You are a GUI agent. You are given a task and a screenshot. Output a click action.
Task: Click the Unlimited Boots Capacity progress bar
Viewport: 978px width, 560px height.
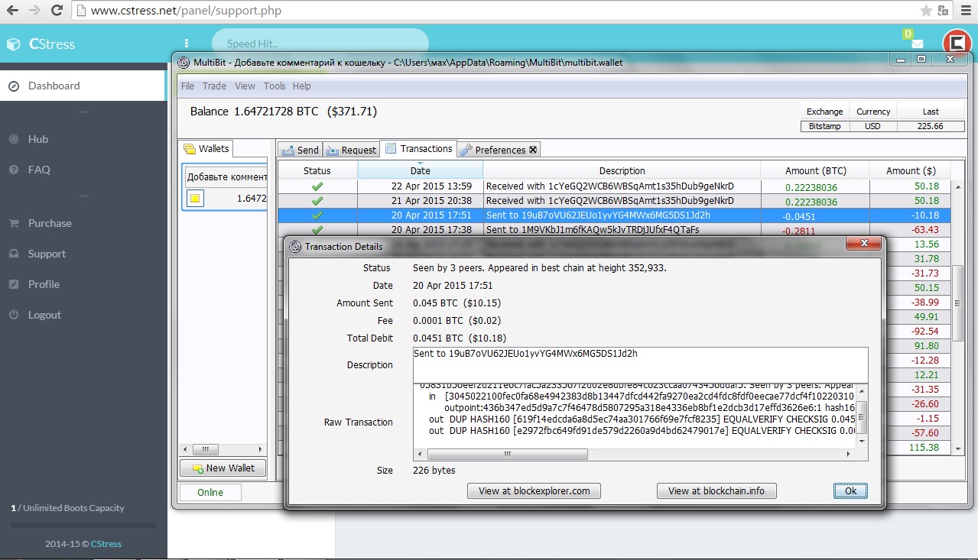83,525
